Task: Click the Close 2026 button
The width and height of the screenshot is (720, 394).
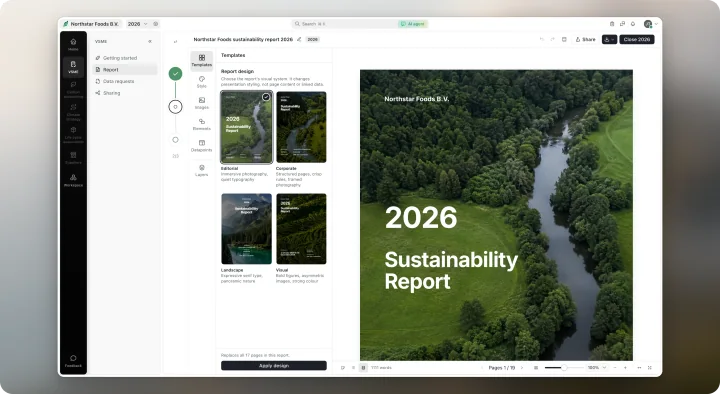Action: point(637,39)
